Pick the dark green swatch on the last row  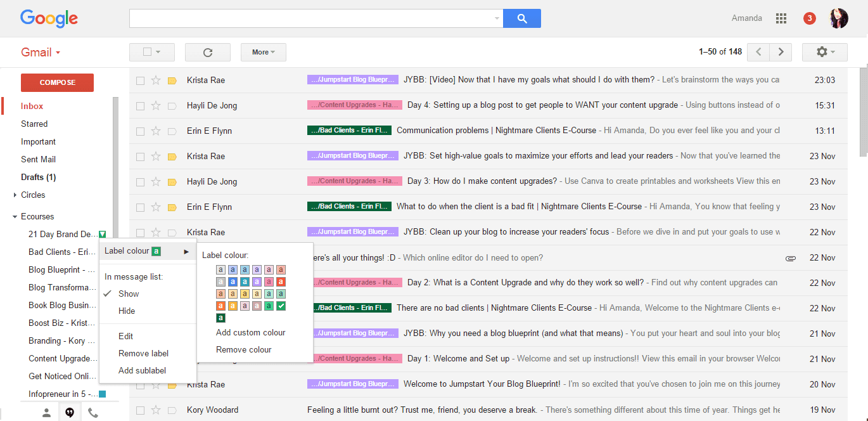221,318
